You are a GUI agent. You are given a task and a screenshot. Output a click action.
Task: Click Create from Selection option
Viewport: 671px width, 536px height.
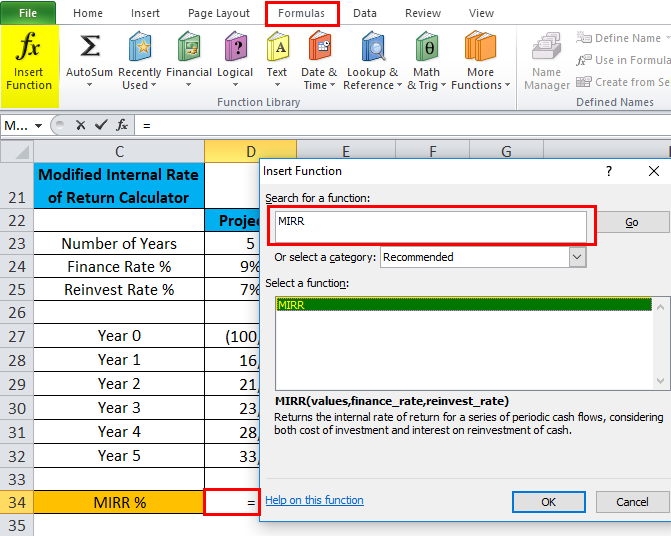click(623, 82)
